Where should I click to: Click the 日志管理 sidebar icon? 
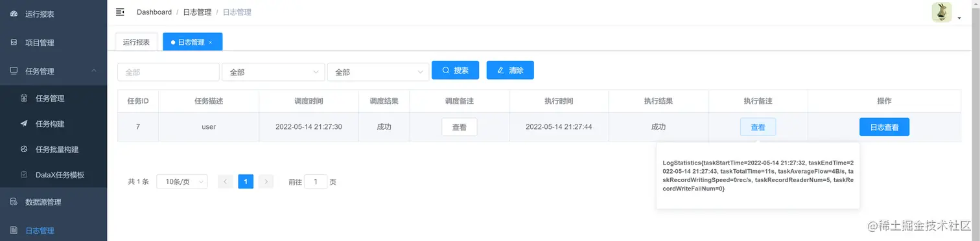(14, 231)
